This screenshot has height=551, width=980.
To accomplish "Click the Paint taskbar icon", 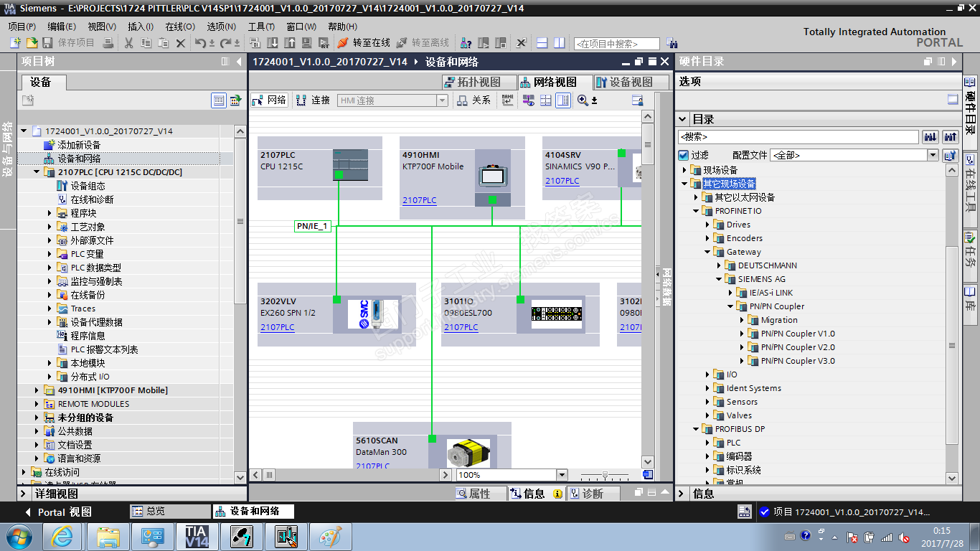I will [x=331, y=536].
